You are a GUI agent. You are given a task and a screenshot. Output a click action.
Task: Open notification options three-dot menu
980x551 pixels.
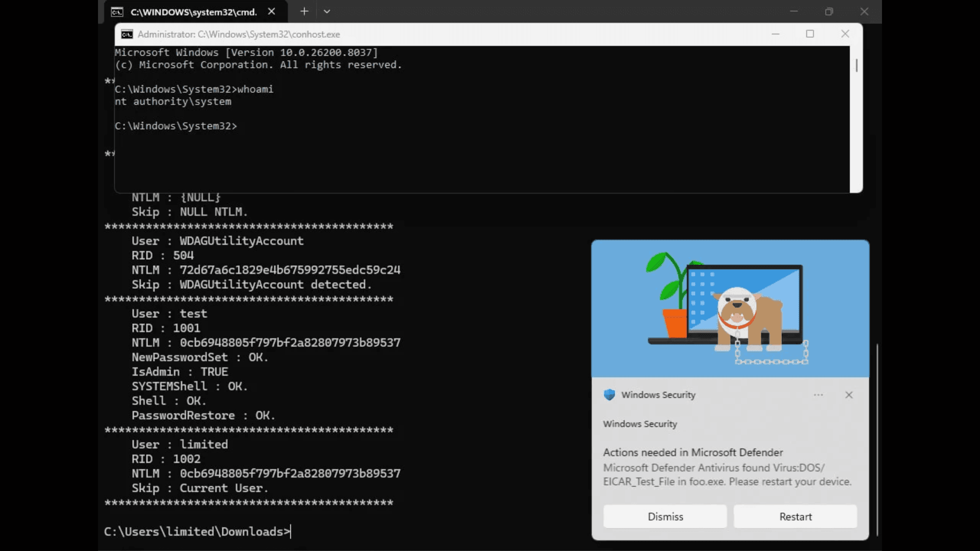point(818,395)
